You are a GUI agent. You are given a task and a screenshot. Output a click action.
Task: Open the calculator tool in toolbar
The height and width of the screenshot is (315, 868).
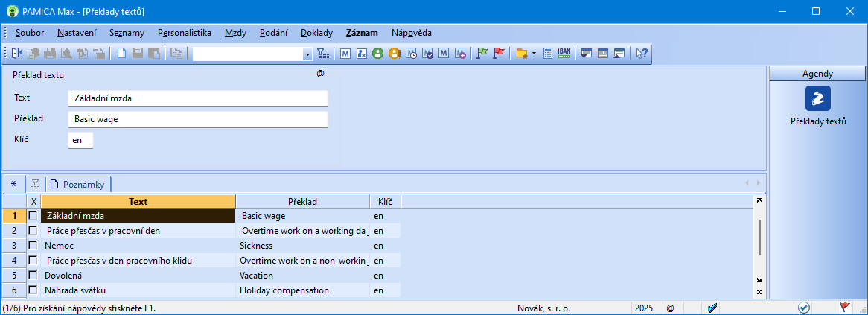[547, 54]
